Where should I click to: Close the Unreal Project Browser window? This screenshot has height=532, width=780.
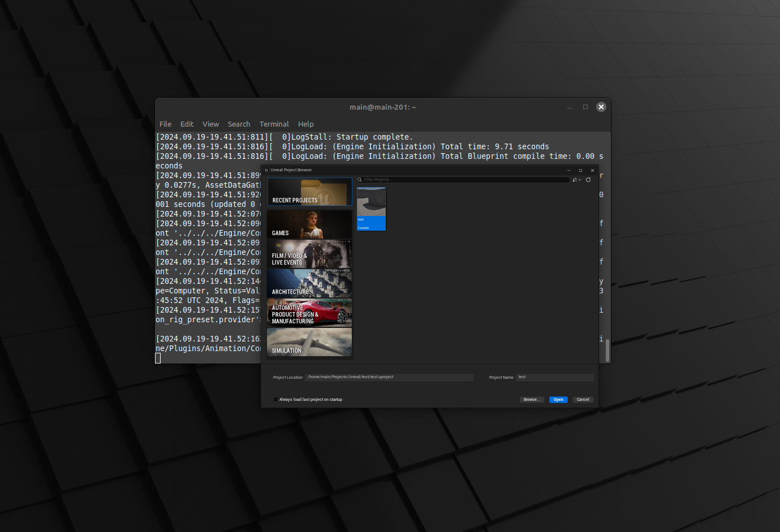(592, 170)
